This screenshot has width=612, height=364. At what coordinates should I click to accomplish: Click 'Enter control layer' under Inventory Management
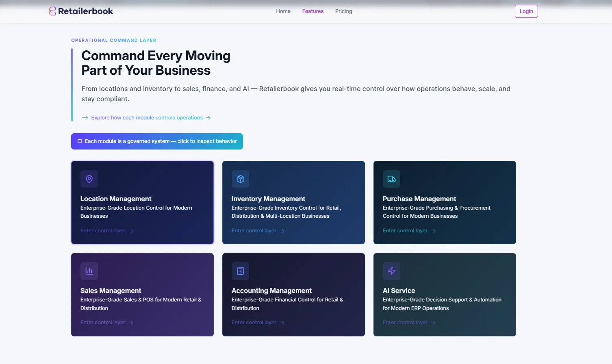pos(254,231)
